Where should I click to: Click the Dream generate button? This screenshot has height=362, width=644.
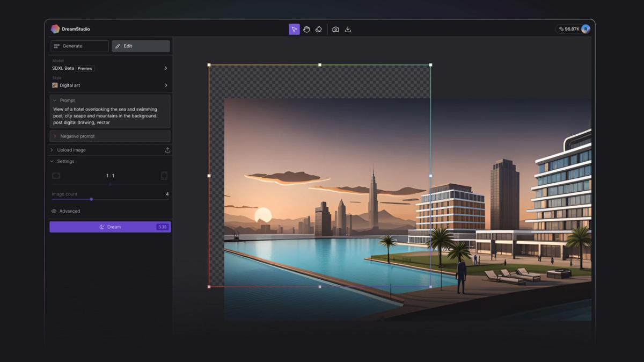coord(110,227)
